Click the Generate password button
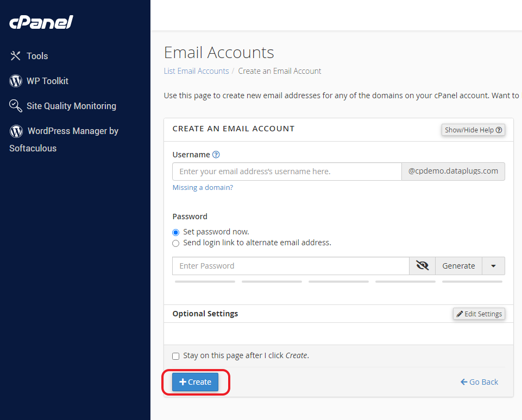Image resolution: width=522 pixels, height=420 pixels. tap(458, 266)
